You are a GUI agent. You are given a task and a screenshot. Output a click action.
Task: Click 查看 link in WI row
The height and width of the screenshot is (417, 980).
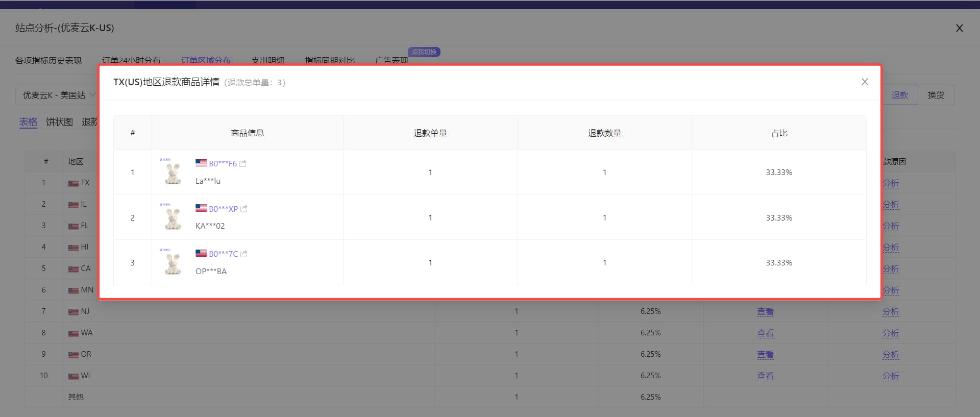tap(765, 376)
